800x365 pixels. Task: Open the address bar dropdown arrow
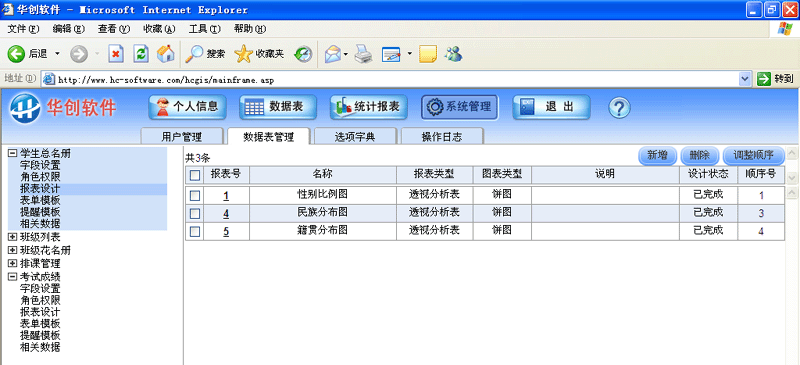click(x=745, y=79)
